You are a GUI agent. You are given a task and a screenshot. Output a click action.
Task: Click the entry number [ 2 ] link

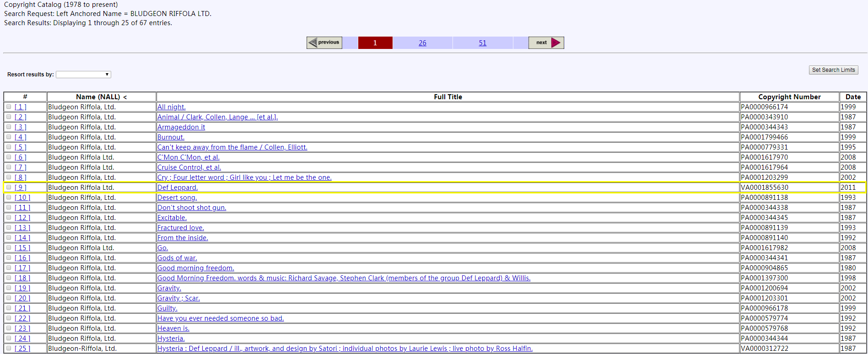(21, 117)
